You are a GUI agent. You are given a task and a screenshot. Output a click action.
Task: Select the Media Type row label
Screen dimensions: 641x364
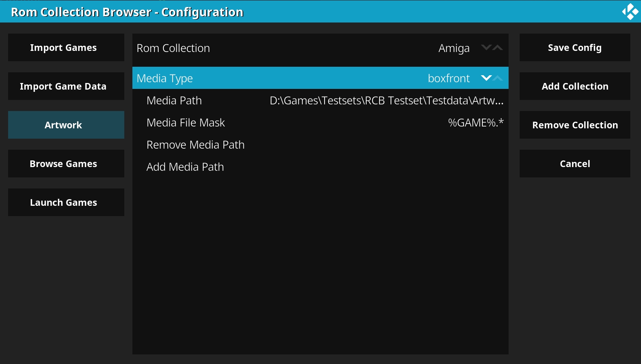(165, 79)
